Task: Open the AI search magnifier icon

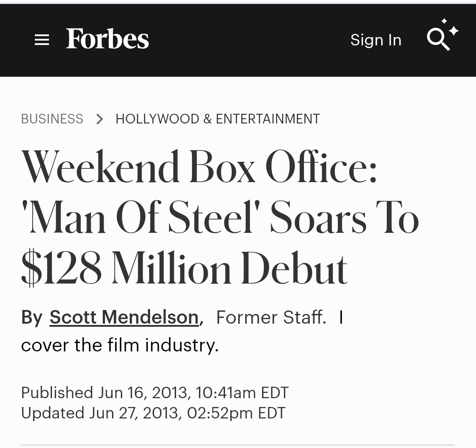Action: [x=438, y=39]
